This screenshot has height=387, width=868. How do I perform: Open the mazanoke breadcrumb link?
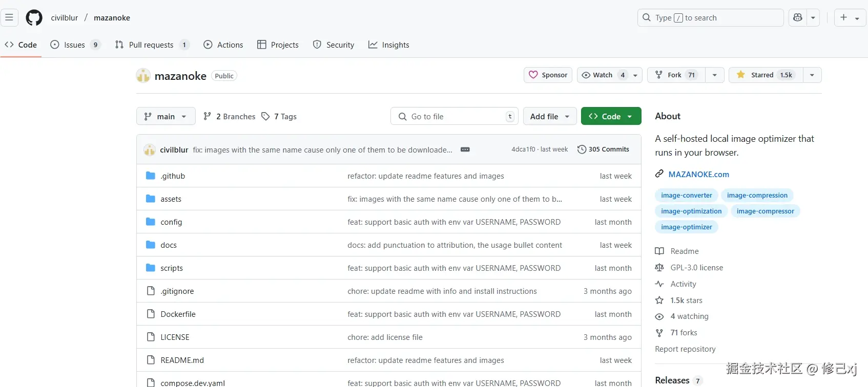112,17
